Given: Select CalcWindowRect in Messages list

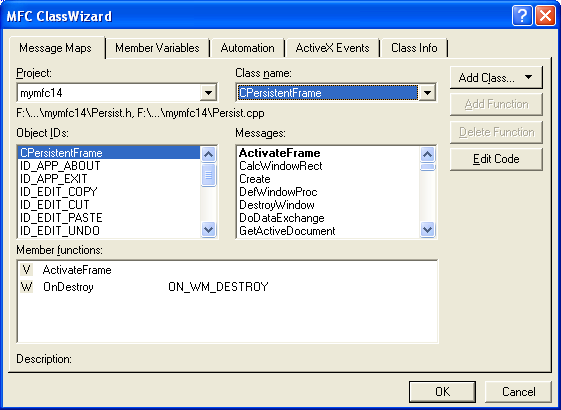Looking at the screenshot, I should point(328,166).
